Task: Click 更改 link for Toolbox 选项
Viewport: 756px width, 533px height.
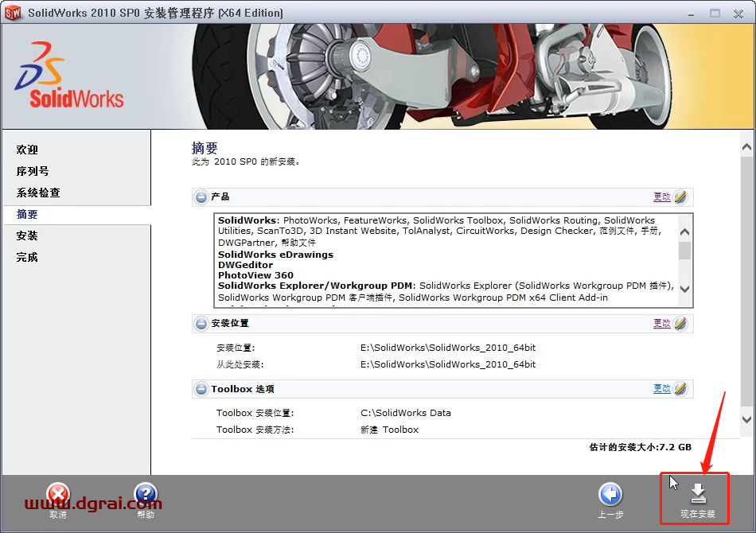Action: click(662, 388)
